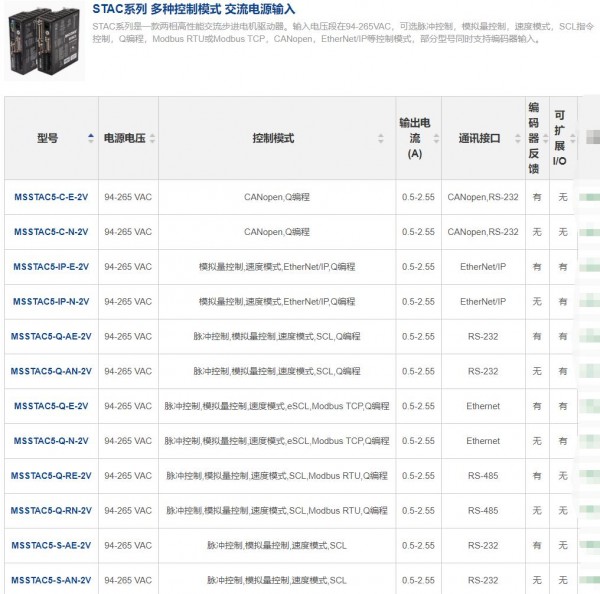Select EtherNet/IP interface cell in MSSTAC5-IP-E-2V row
Screen dimensions: 600x594
pos(483,267)
